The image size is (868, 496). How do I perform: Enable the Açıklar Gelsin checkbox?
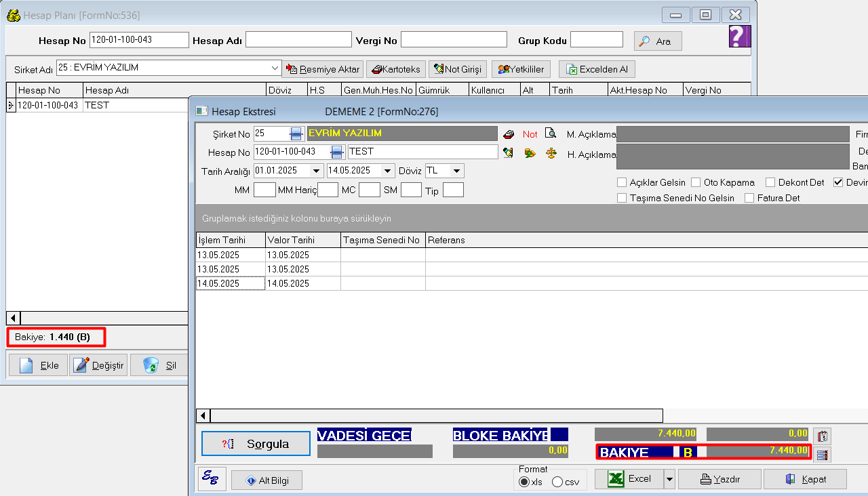(622, 182)
